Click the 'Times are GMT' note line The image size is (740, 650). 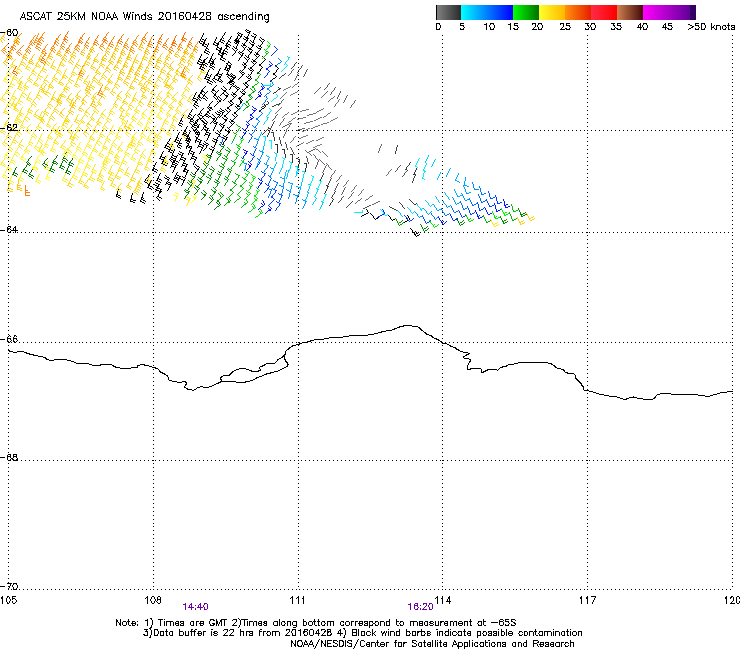[x=316, y=623]
